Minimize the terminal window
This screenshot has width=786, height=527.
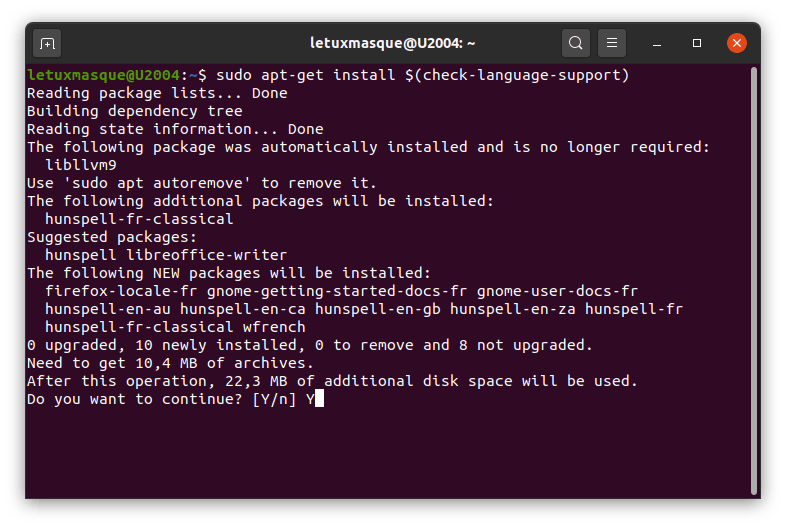[657, 44]
